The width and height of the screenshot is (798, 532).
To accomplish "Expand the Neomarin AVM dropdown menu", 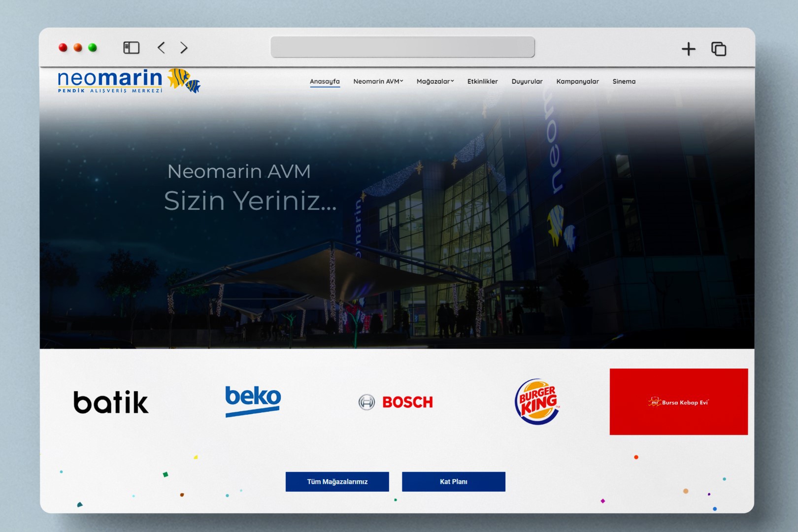I will pos(378,81).
